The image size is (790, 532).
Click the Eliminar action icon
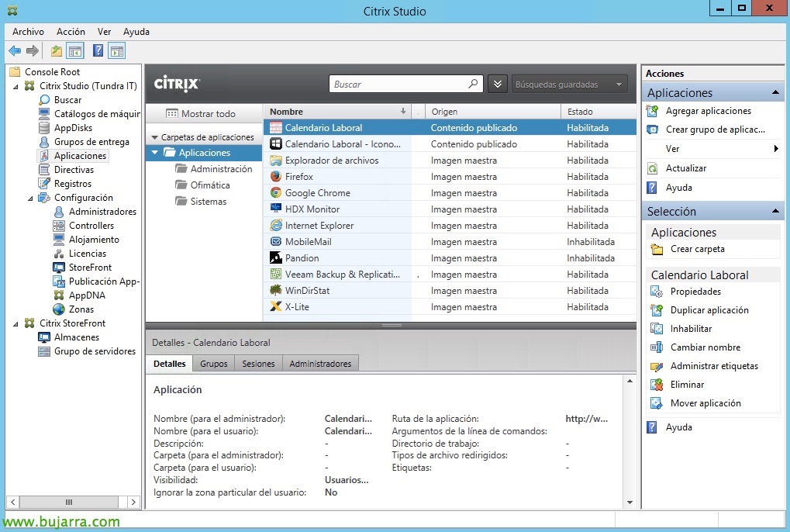tap(657, 385)
